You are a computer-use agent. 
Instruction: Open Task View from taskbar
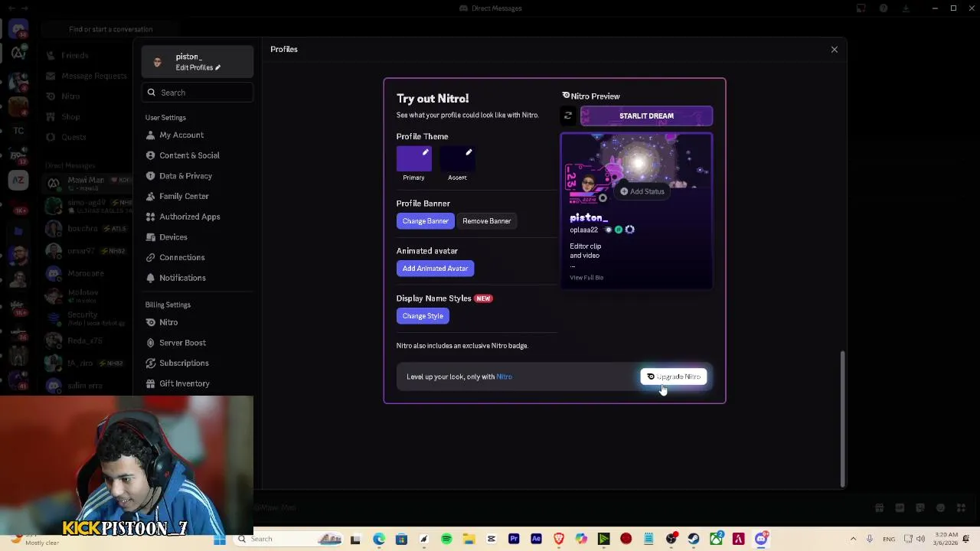(355, 539)
